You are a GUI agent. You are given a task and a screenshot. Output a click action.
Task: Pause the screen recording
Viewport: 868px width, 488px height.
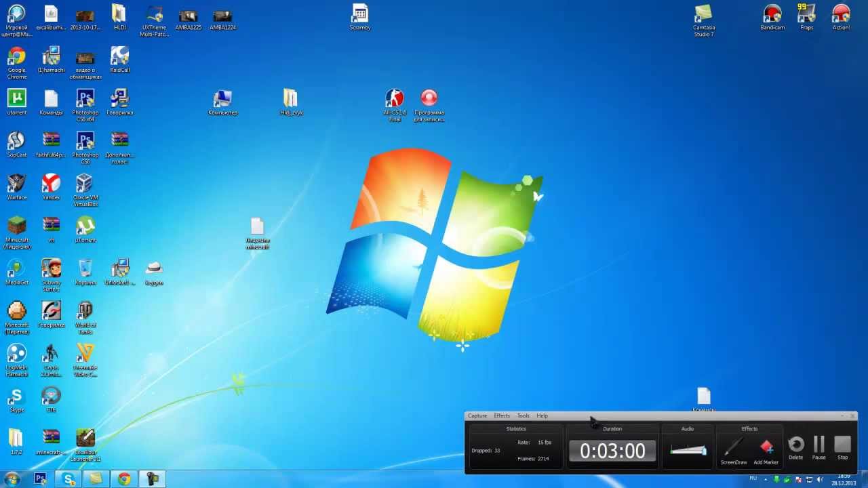(x=819, y=447)
